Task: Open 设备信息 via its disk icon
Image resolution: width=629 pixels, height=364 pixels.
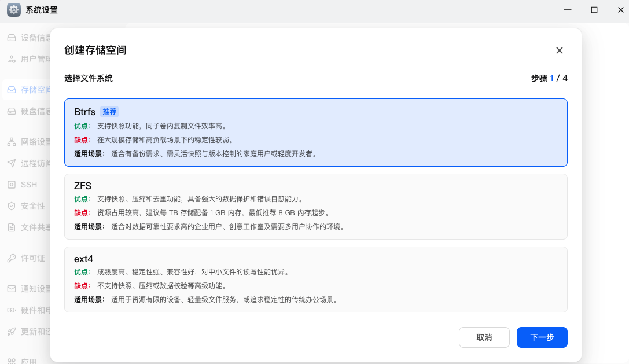Action: 13,36
